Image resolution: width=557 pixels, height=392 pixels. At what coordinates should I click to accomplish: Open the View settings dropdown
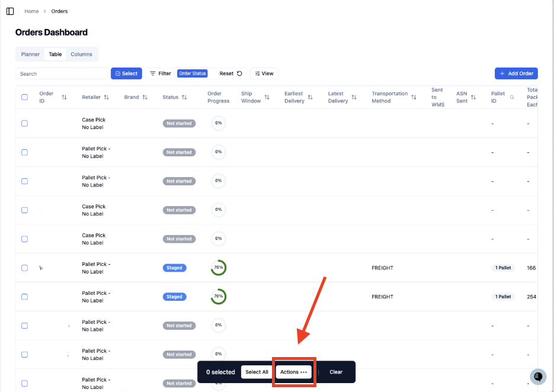pyautogui.click(x=264, y=73)
